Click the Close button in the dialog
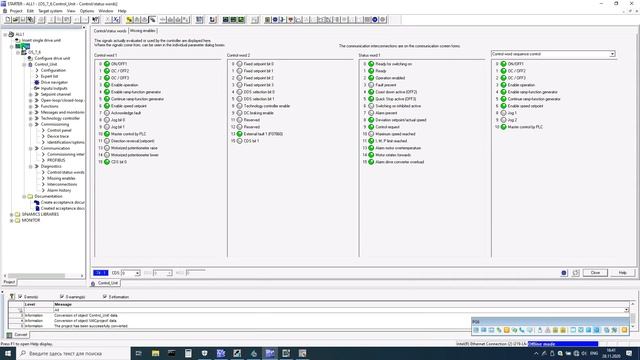Viewport: 640px width, 360px height. tap(595, 273)
